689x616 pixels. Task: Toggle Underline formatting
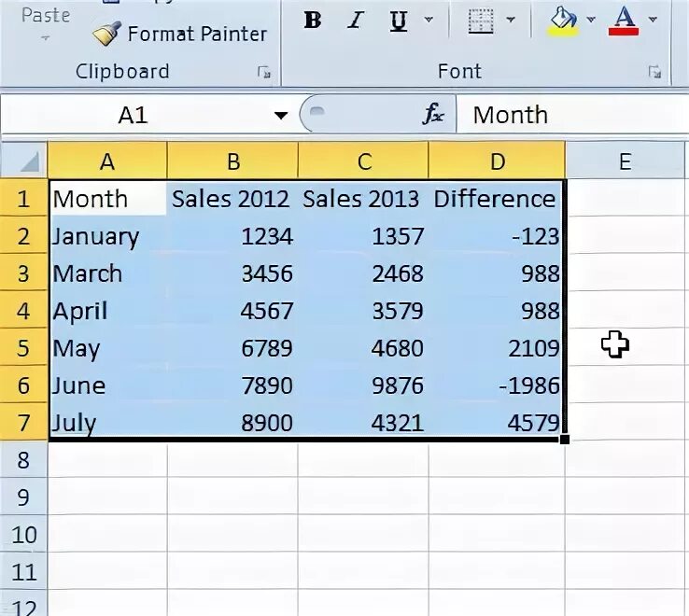click(399, 20)
